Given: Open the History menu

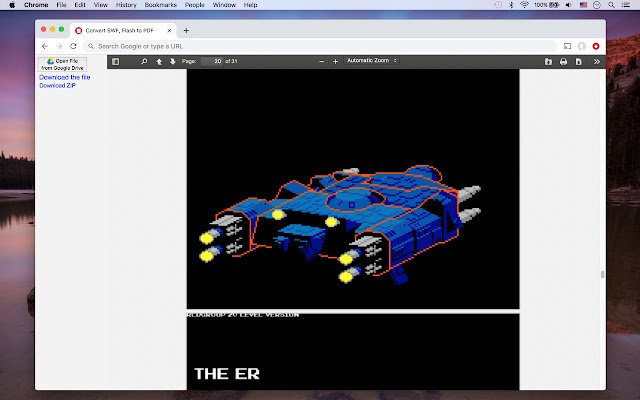Looking at the screenshot, I should click(x=126, y=5).
